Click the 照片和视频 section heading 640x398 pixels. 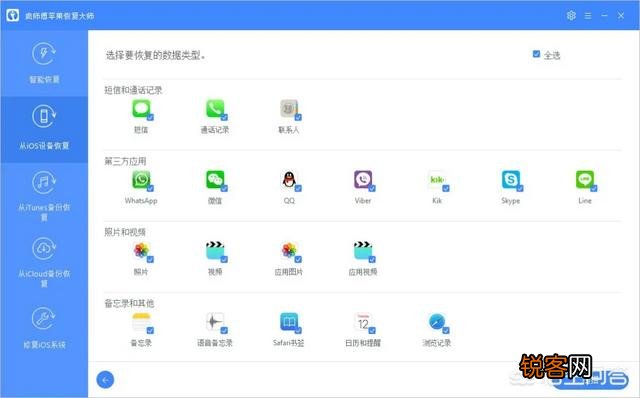(x=125, y=232)
